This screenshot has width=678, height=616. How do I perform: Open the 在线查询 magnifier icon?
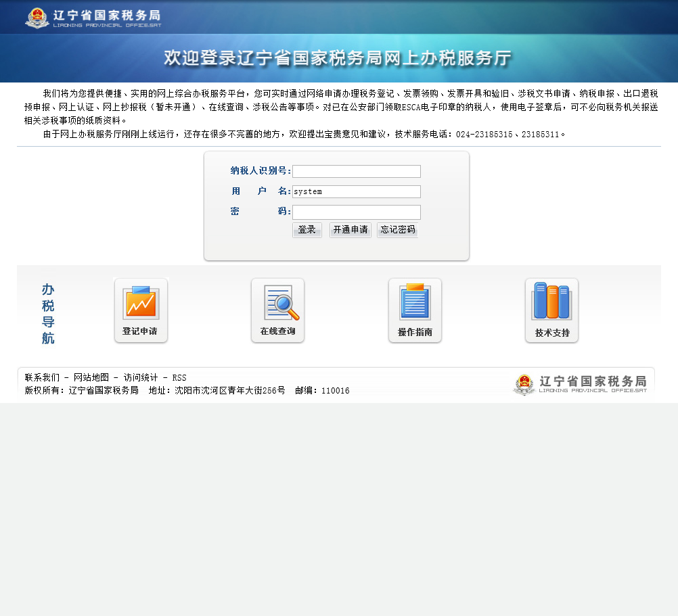point(277,310)
